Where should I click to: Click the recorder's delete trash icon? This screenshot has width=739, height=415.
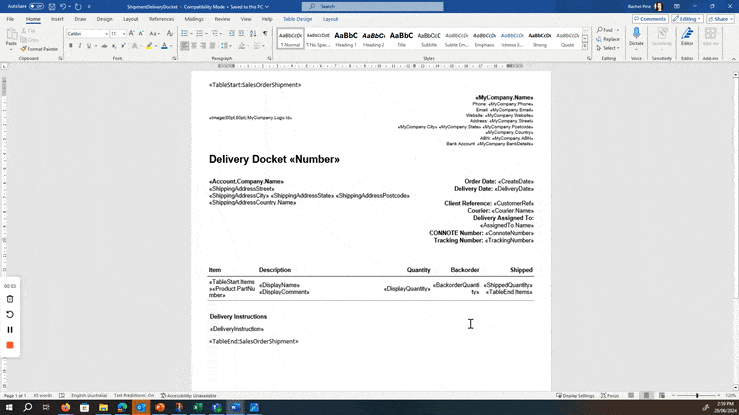(10, 299)
